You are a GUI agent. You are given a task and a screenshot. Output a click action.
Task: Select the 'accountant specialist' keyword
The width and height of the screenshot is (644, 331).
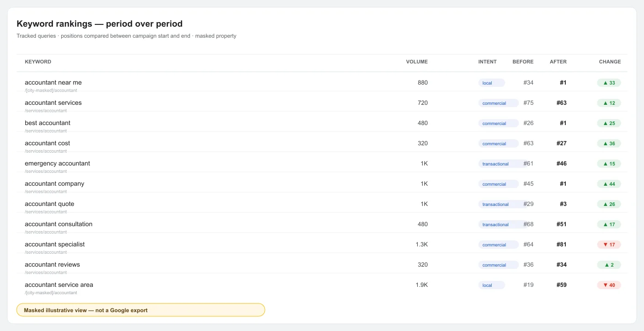55,245
